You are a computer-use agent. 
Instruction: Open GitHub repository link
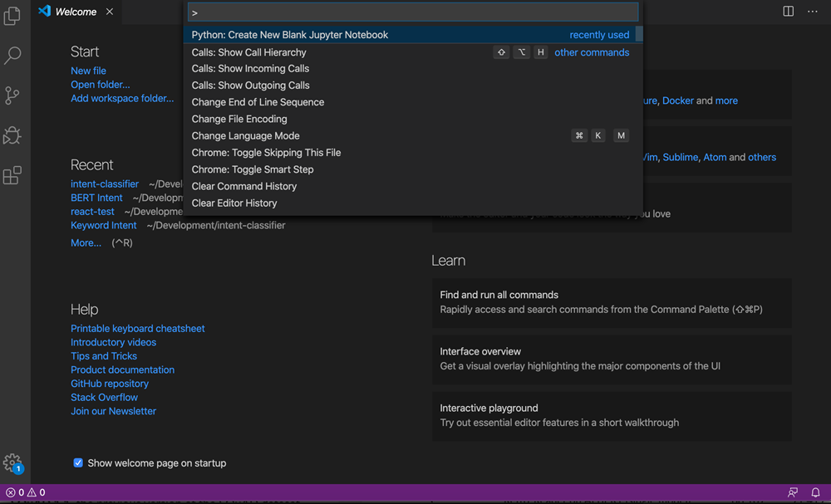point(110,384)
